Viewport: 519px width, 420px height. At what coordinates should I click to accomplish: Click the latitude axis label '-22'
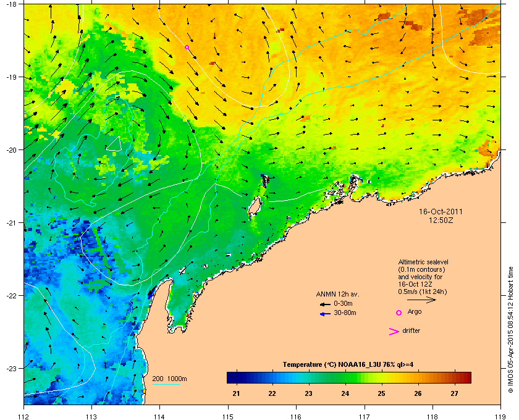[11, 295]
